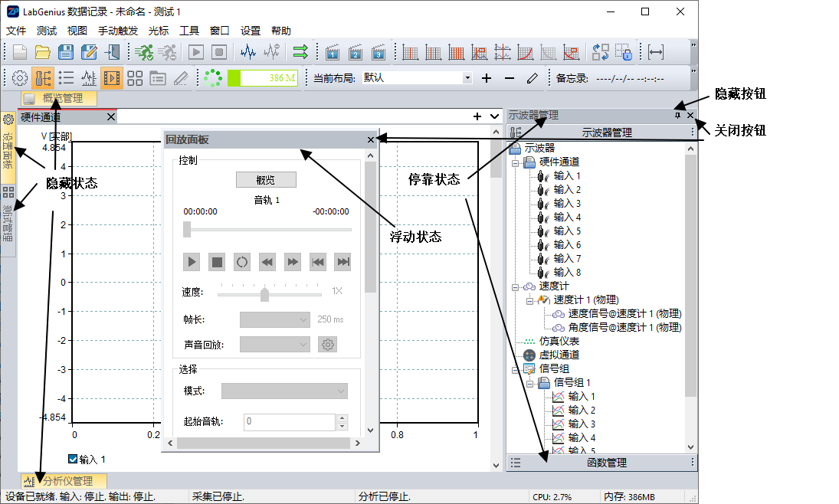Screen dimensions: 839x504
Task: Collapse the 信号组 1 tree node
Action: tap(529, 383)
